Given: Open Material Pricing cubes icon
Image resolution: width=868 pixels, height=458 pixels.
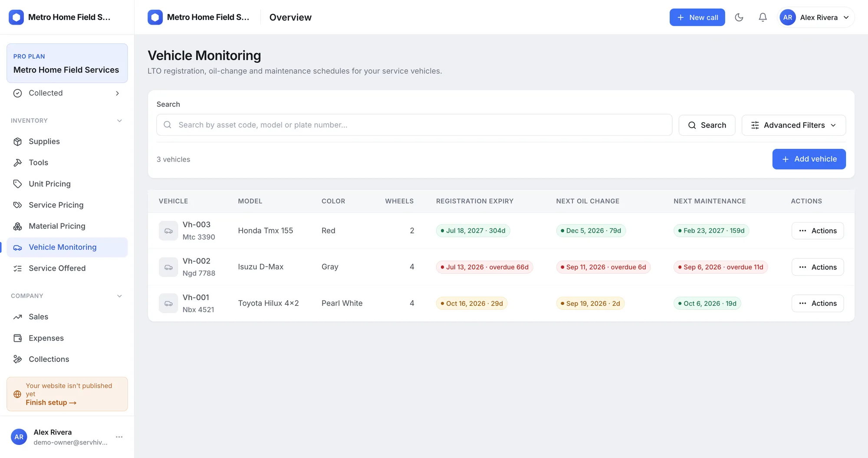Looking at the screenshot, I should pos(18,226).
